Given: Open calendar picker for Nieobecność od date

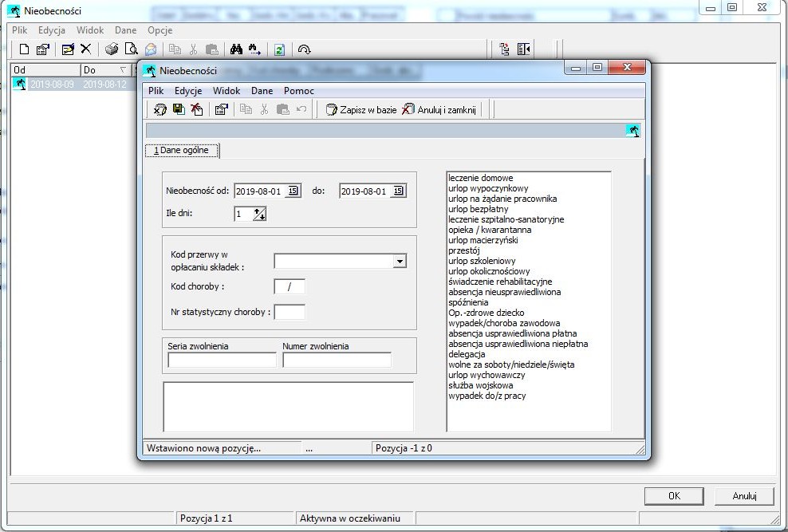Looking at the screenshot, I should point(293,191).
